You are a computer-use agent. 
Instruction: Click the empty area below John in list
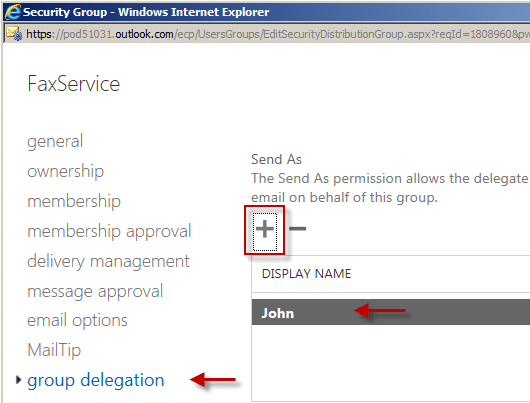(391, 363)
